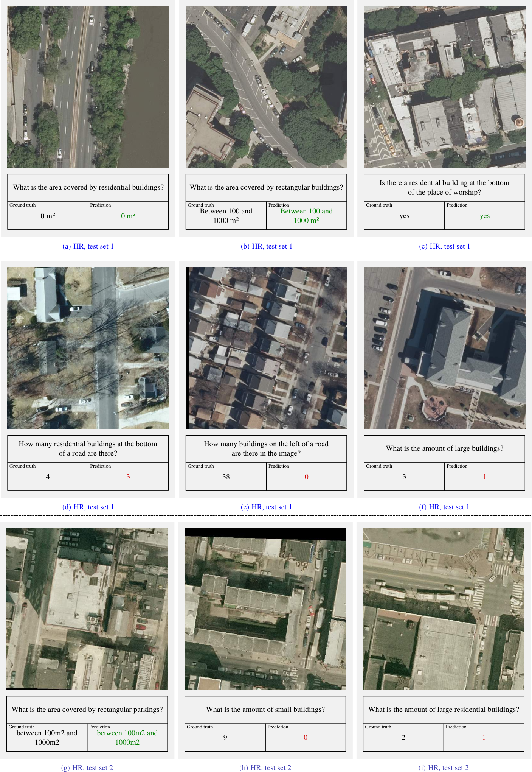Select the green "yes" prediction in panel (c)
This screenshot has width=532, height=772.
[x=485, y=216]
